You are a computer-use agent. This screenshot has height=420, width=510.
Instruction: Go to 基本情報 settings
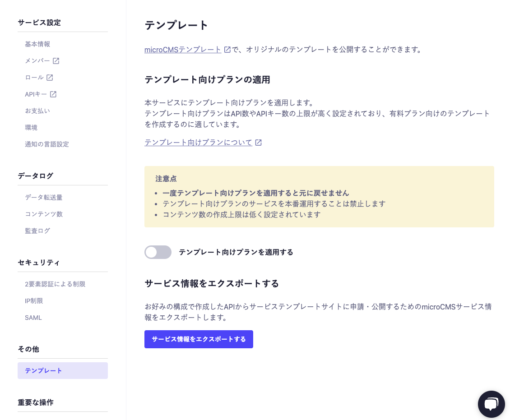[x=37, y=44]
